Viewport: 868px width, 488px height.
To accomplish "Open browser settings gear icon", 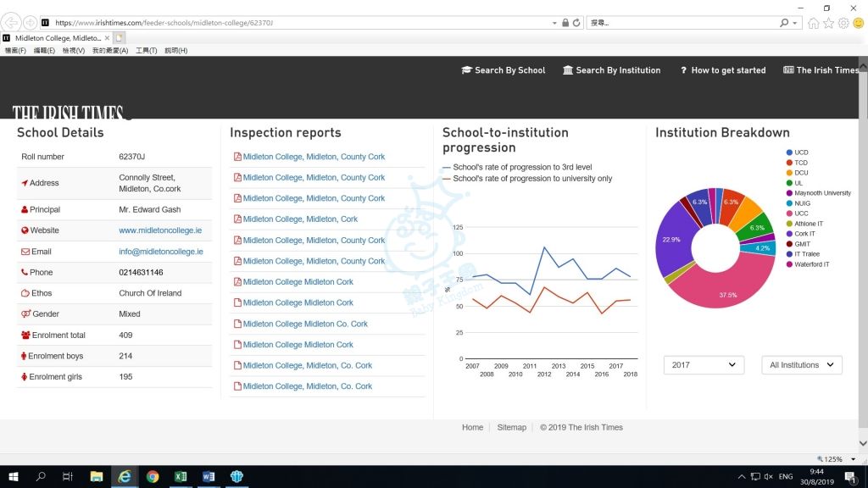I will 843,23.
